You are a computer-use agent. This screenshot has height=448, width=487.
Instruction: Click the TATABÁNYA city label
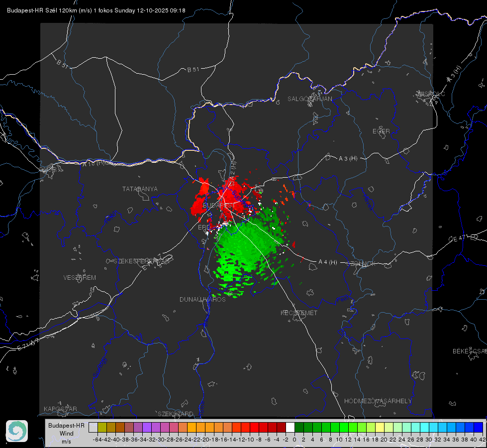(140, 189)
